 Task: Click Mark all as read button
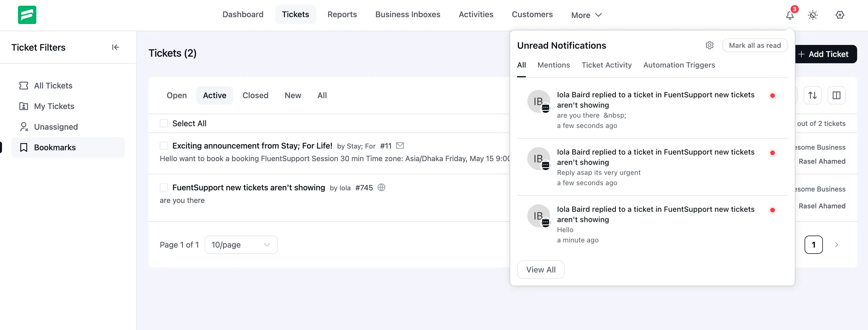755,46
